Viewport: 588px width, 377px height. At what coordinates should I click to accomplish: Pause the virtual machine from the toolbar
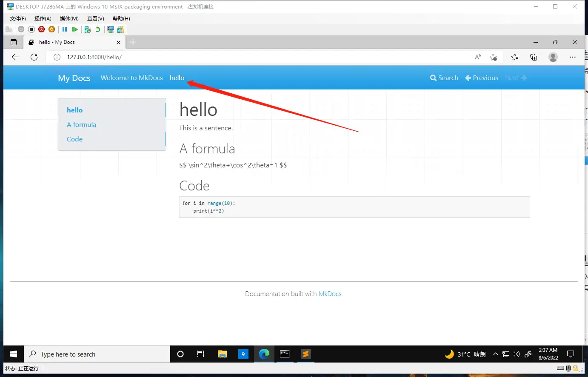click(x=65, y=29)
